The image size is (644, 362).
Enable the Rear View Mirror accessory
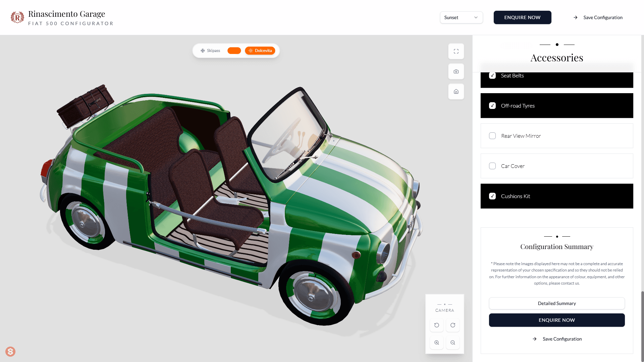492,136
